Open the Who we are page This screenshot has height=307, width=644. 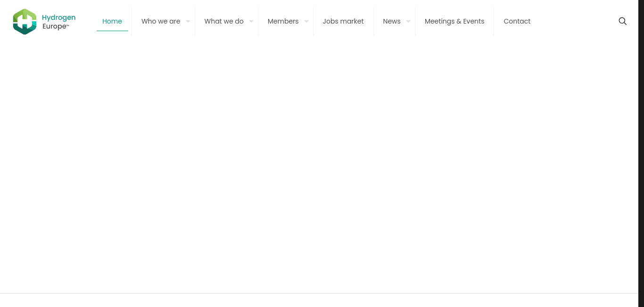pos(161,21)
